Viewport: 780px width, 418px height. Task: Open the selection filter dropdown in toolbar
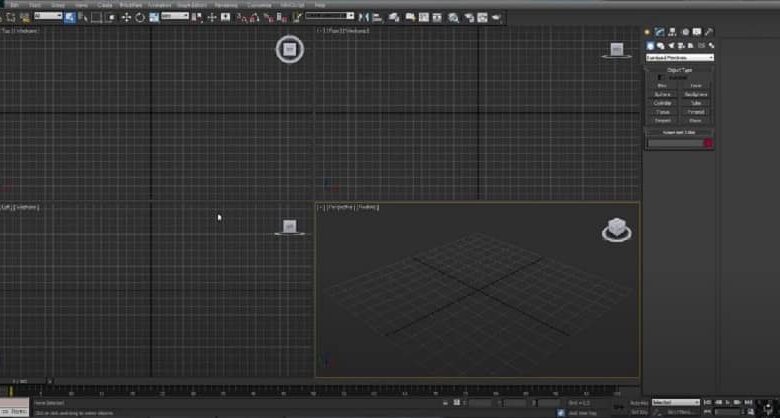coord(48,16)
